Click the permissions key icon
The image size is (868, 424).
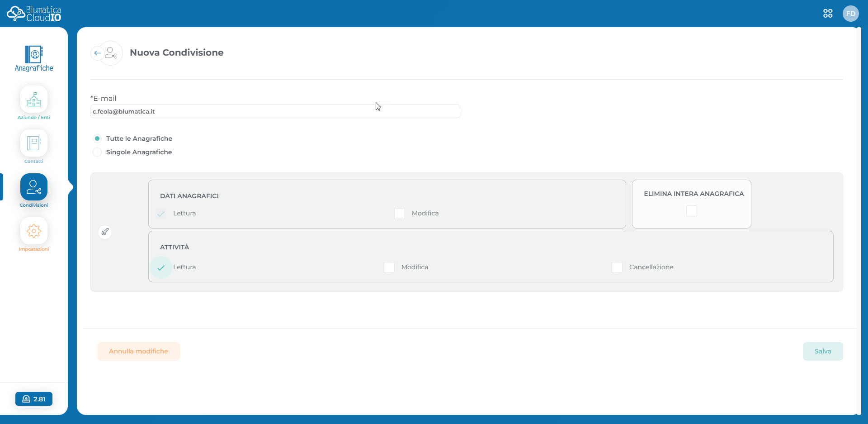(105, 232)
